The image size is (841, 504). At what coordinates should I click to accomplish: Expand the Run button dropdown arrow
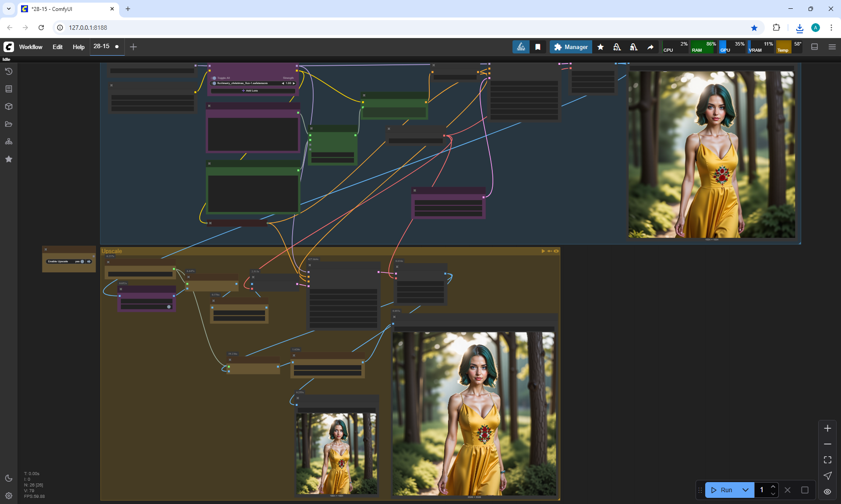746,490
